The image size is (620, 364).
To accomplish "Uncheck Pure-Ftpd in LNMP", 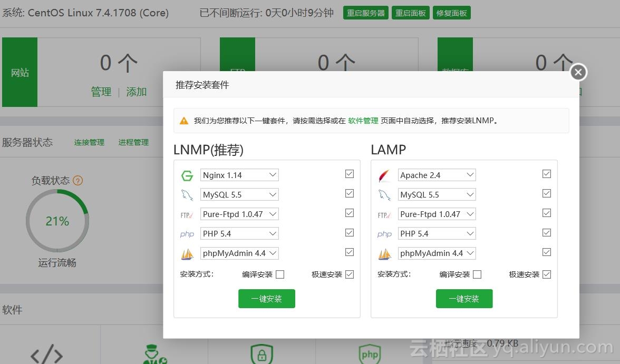I will pos(350,213).
